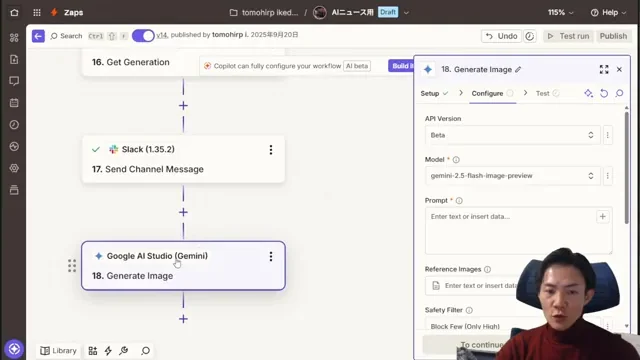
Task: Open the sidebar calendar icon
Action: pyautogui.click(x=14, y=103)
